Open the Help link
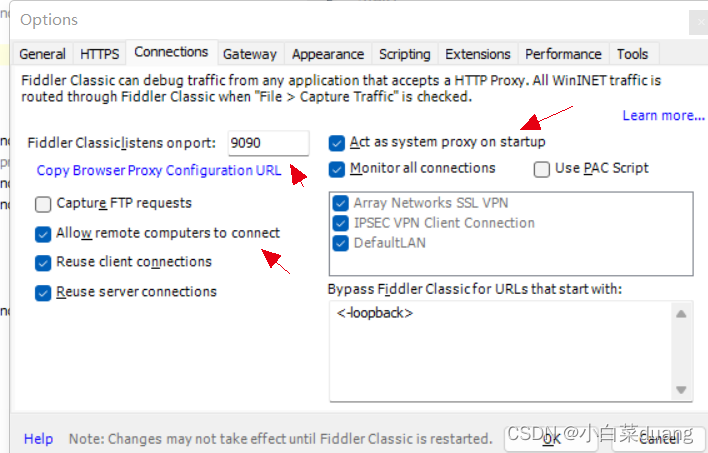Image resolution: width=708 pixels, height=453 pixels. pyautogui.click(x=38, y=439)
